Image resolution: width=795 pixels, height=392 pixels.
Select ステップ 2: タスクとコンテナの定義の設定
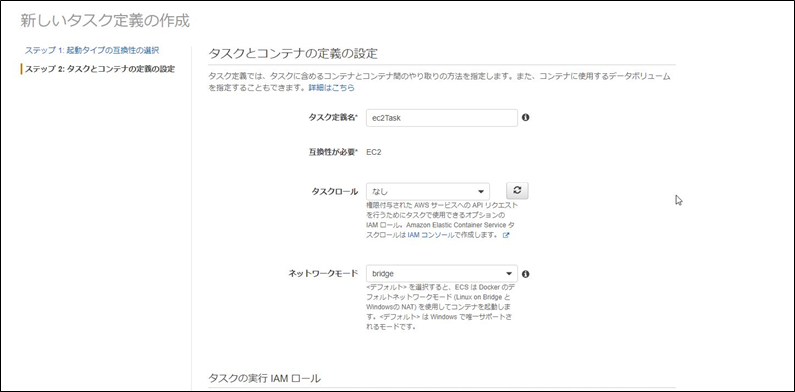tap(100, 68)
